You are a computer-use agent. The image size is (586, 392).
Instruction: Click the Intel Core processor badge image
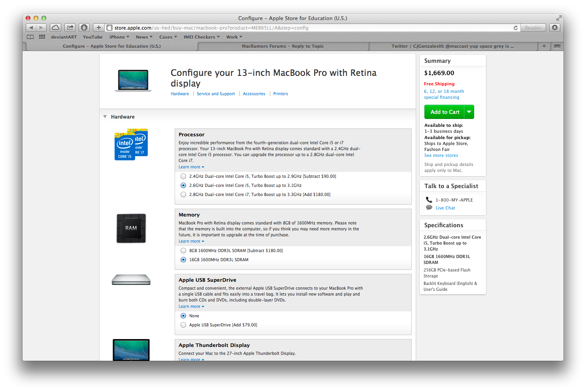[131, 144]
